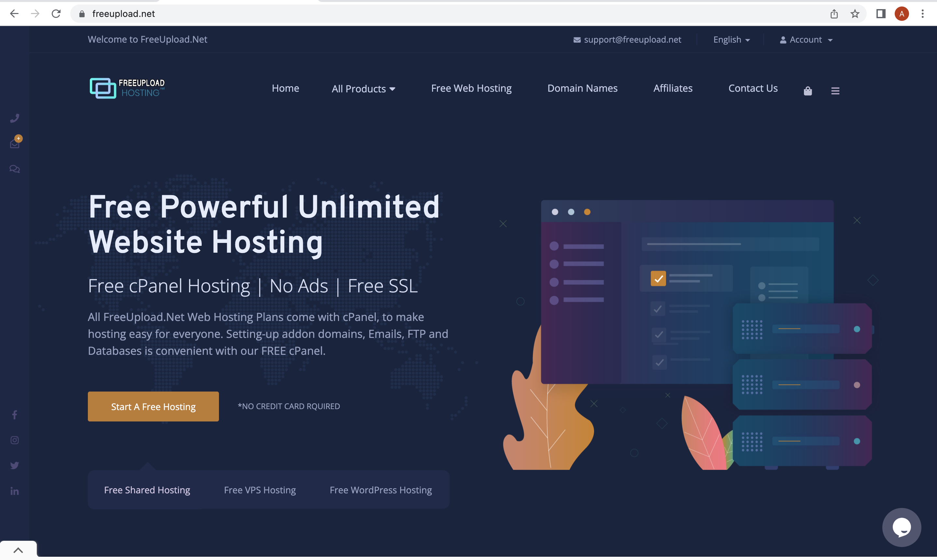
Task: Click the cPanel description paragraph
Action: pos(268,334)
